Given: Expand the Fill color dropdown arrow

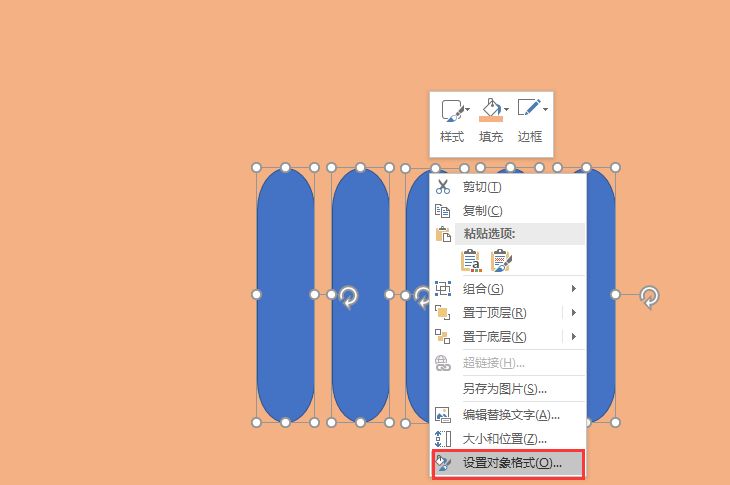Looking at the screenshot, I should (x=507, y=110).
